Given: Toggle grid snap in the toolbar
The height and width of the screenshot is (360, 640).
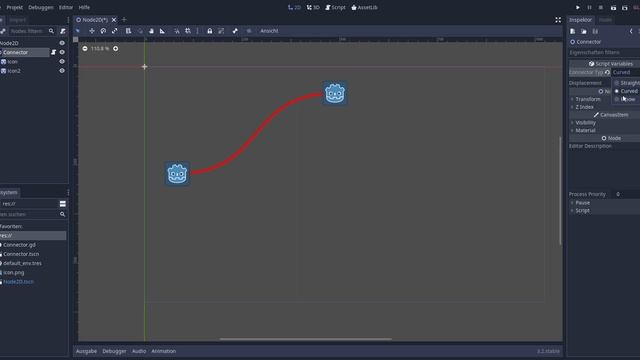Looking at the screenshot, I should [x=188, y=31].
